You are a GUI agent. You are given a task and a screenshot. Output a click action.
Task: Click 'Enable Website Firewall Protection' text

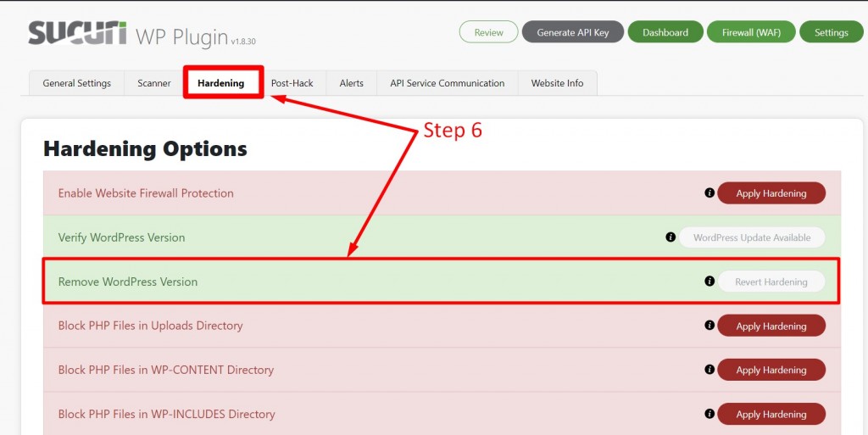click(x=146, y=193)
